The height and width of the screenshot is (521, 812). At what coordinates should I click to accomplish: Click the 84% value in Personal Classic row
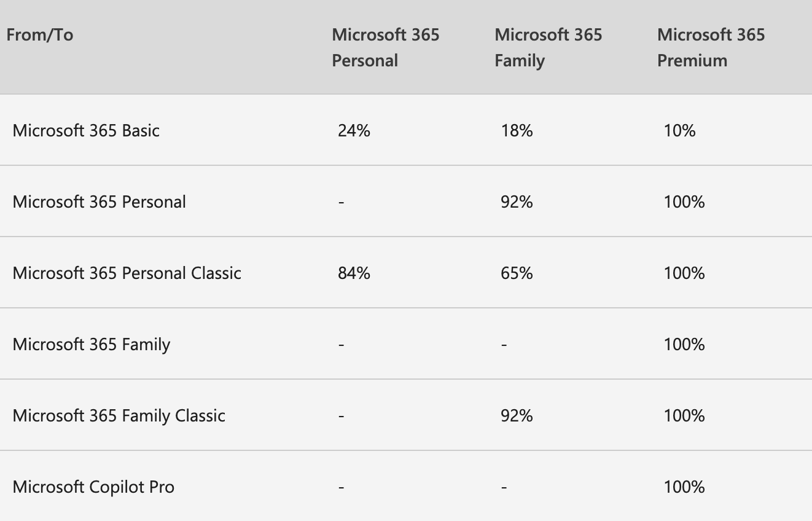pyautogui.click(x=354, y=273)
